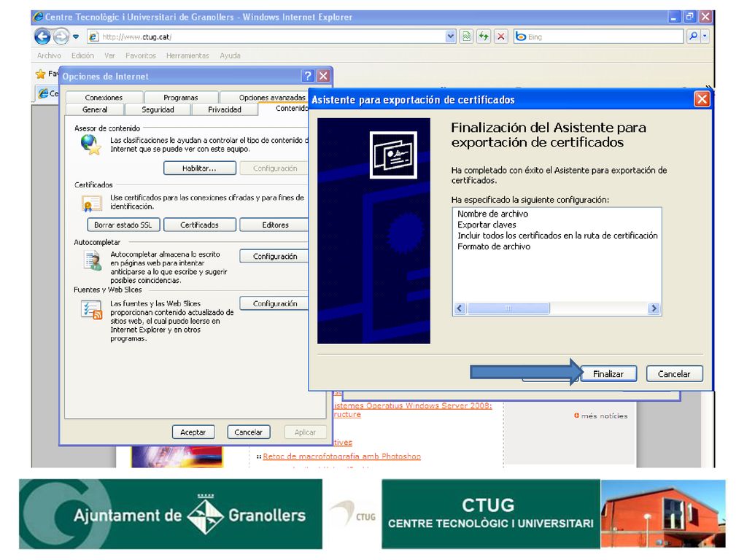Select 'Nombre de archivo' line

click(492, 214)
